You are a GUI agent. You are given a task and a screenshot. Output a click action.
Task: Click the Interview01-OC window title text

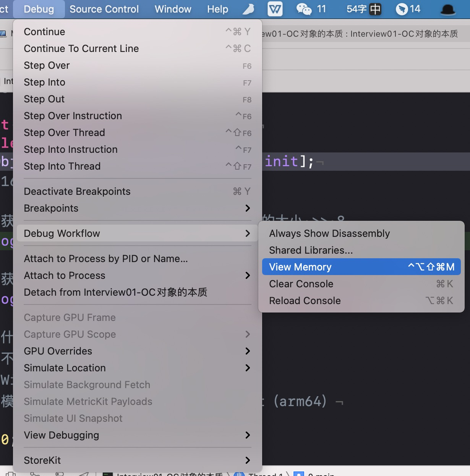click(360, 34)
